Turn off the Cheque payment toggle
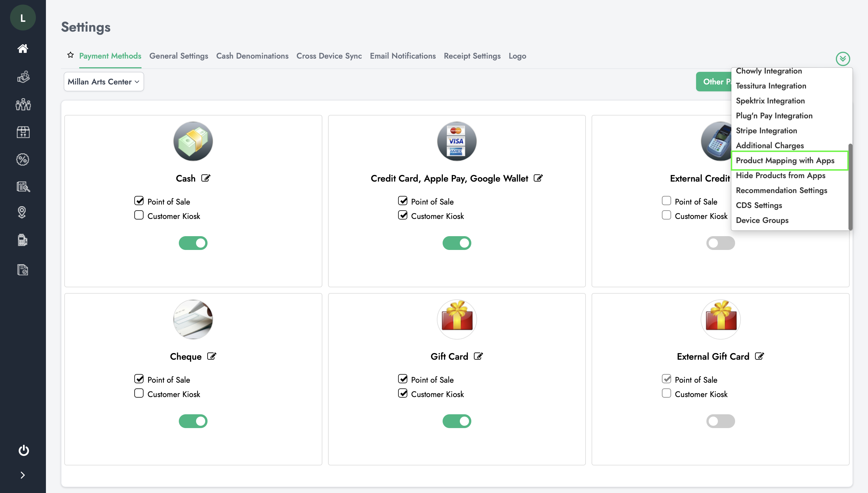The height and width of the screenshot is (493, 868). pos(193,421)
